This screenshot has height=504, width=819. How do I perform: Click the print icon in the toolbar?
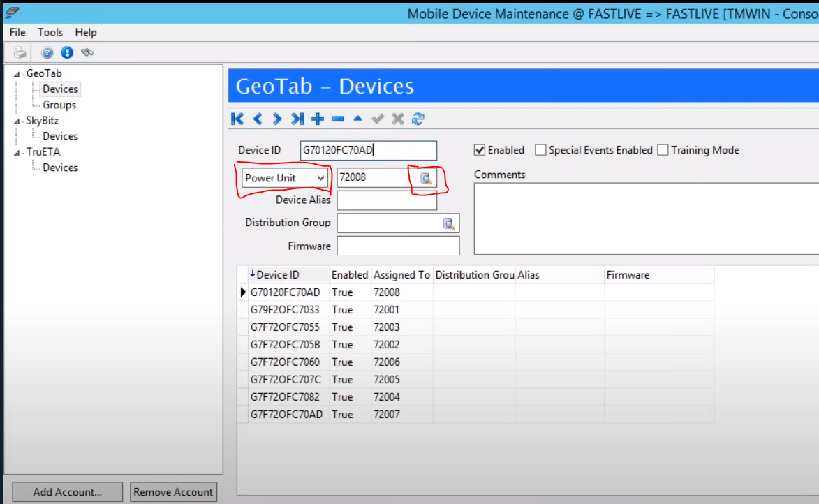click(x=20, y=52)
